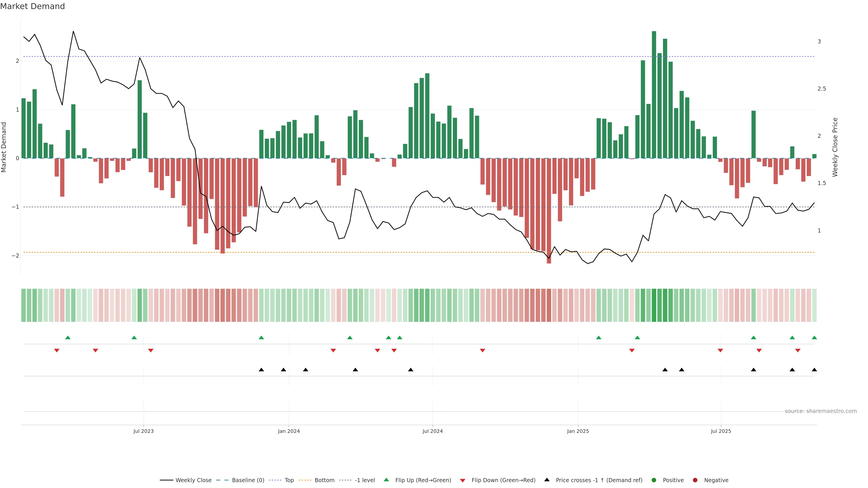
Task: Click Positive green circle legend icon
Action: pyautogui.click(x=654, y=480)
